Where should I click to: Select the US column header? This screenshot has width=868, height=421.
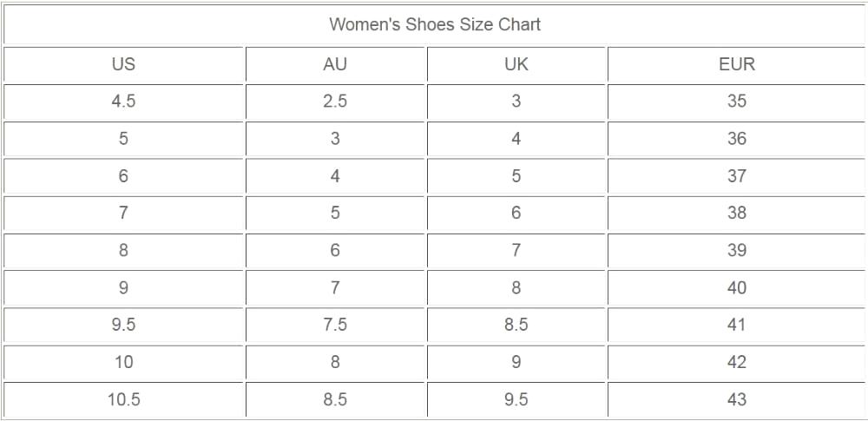tap(123, 64)
